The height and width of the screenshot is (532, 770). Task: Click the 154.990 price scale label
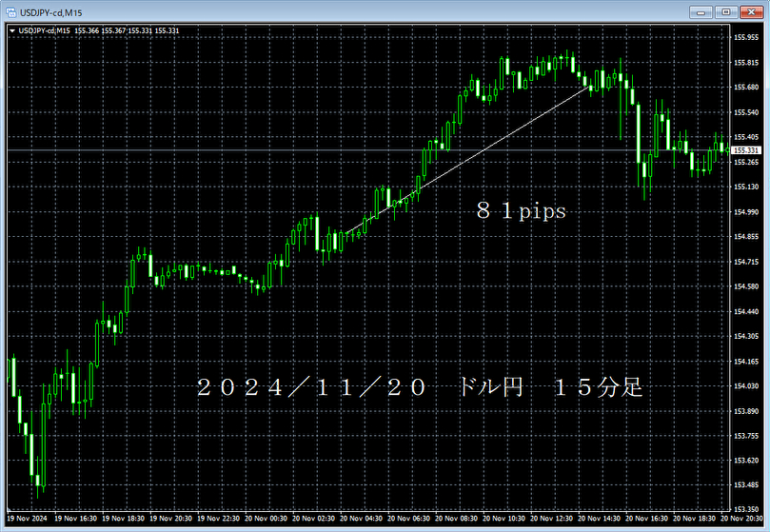click(x=746, y=212)
